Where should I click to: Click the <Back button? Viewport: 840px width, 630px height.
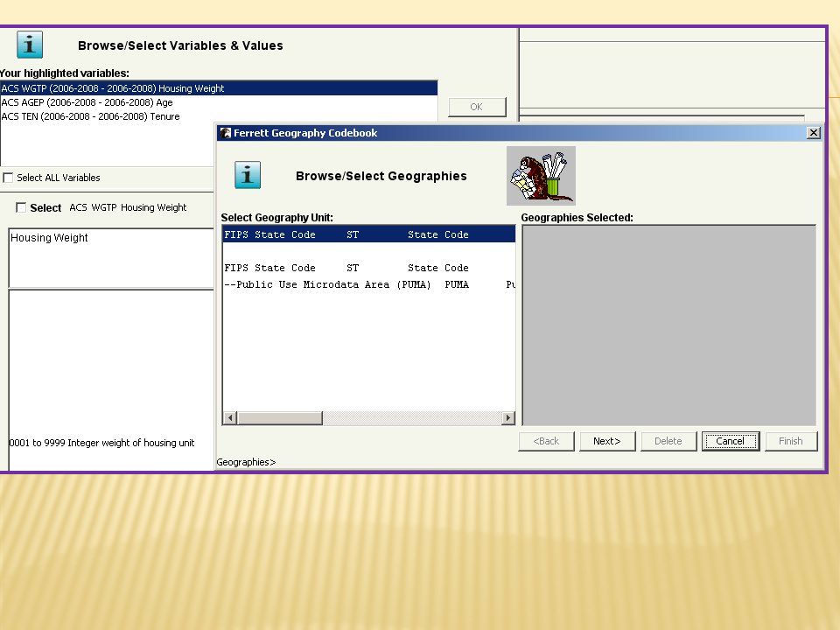(546, 441)
